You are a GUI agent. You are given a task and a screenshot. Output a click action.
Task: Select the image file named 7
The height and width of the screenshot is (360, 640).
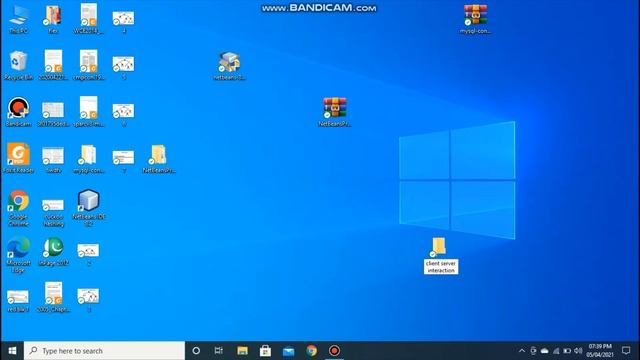tap(123, 161)
